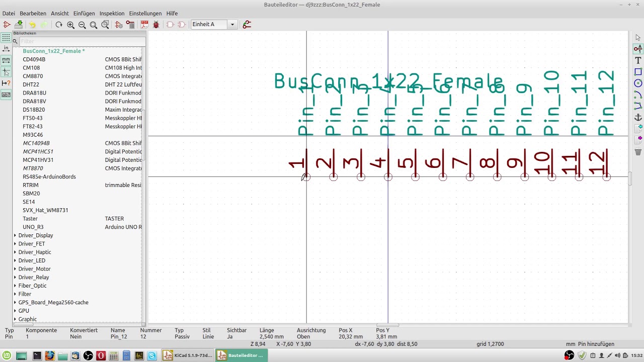Select the draw rectangle tool
This screenshot has width=644, height=362.
pyautogui.click(x=638, y=72)
